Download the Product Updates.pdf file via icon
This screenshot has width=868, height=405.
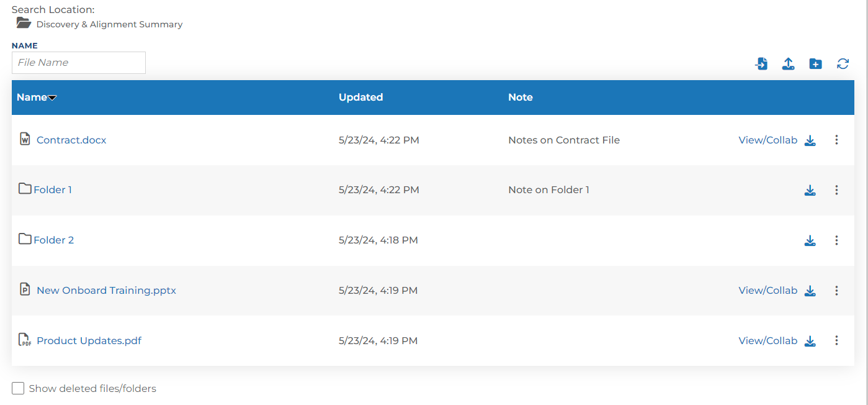tap(810, 341)
